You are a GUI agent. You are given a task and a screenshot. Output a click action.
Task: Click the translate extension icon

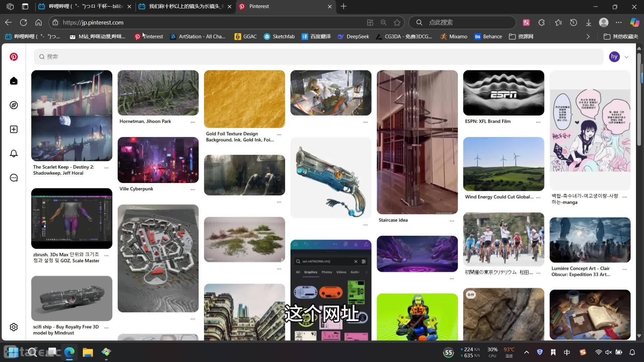[526, 22]
